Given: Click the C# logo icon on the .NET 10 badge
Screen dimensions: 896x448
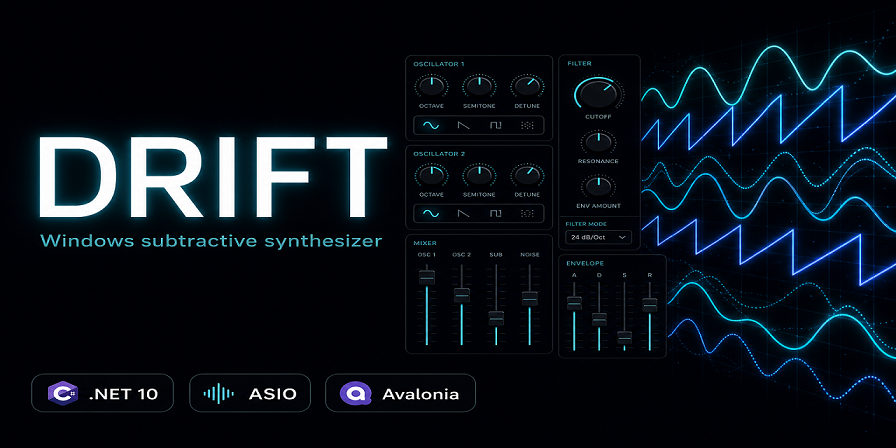Looking at the screenshot, I should coord(63,393).
